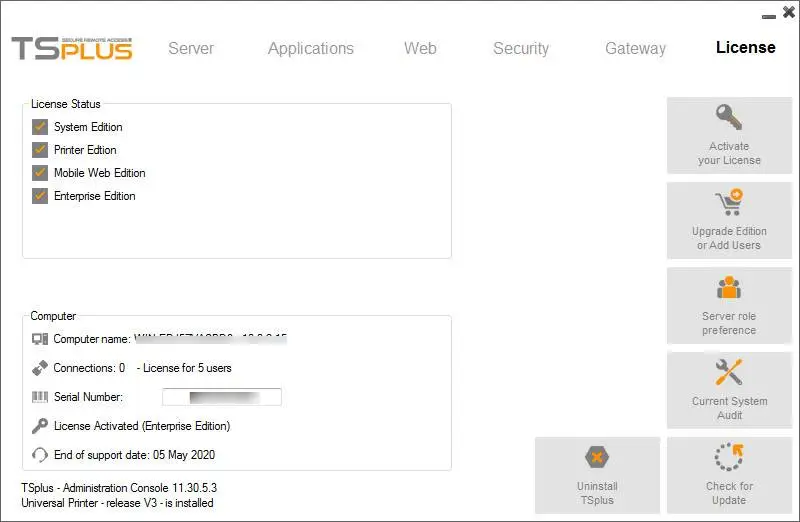Close the TSplus Administration Console window
The image size is (800, 522).
(x=789, y=12)
